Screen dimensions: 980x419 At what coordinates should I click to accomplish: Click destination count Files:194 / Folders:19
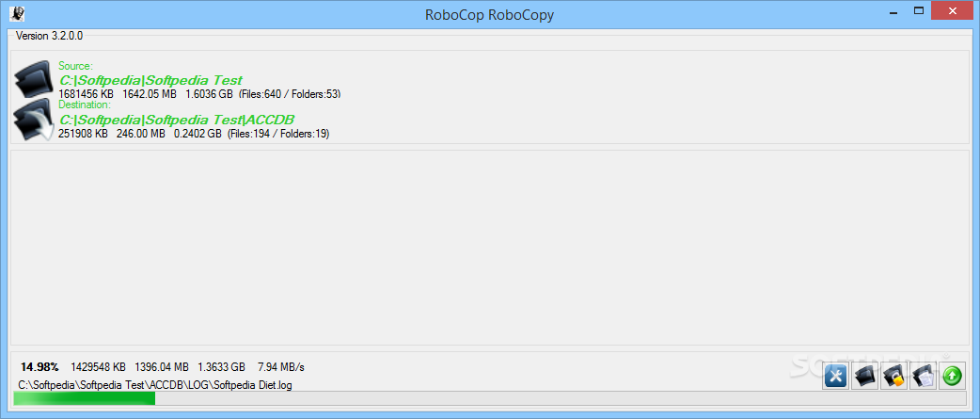tap(278, 133)
